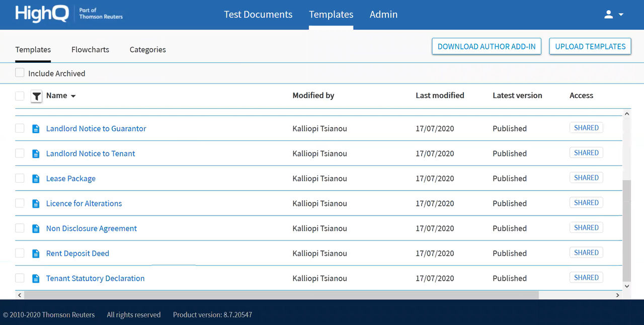The width and height of the screenshot is (644, 325).
Task: Click the Access column header
Action: [x=581, y=95]
